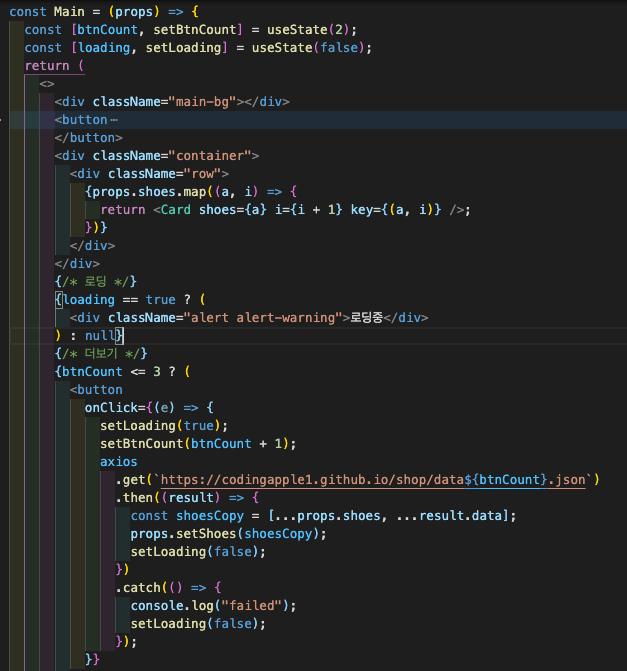Click 'onClick={(e) => {' handler line
The width and height of the screenshot is (627, 671).
point(149,408)
